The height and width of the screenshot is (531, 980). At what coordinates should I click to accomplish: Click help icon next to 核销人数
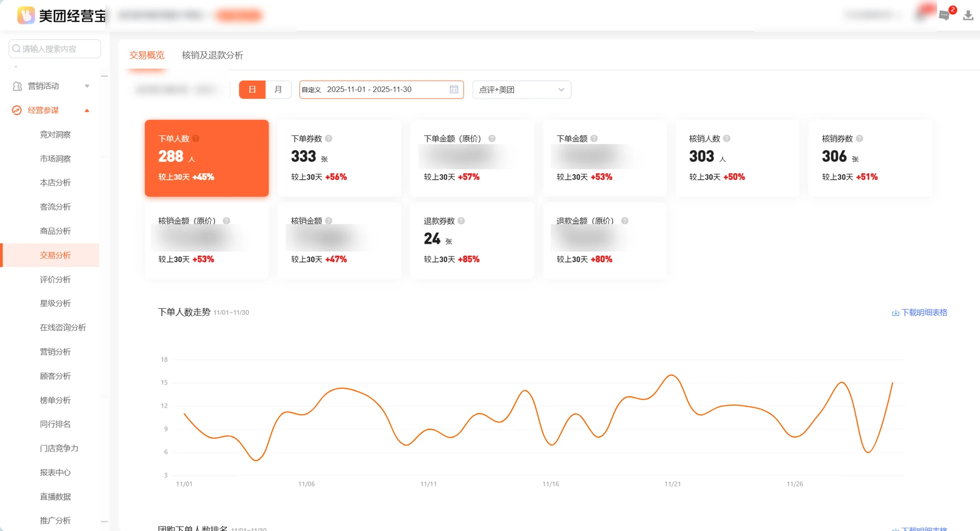[x=726, y=138]
